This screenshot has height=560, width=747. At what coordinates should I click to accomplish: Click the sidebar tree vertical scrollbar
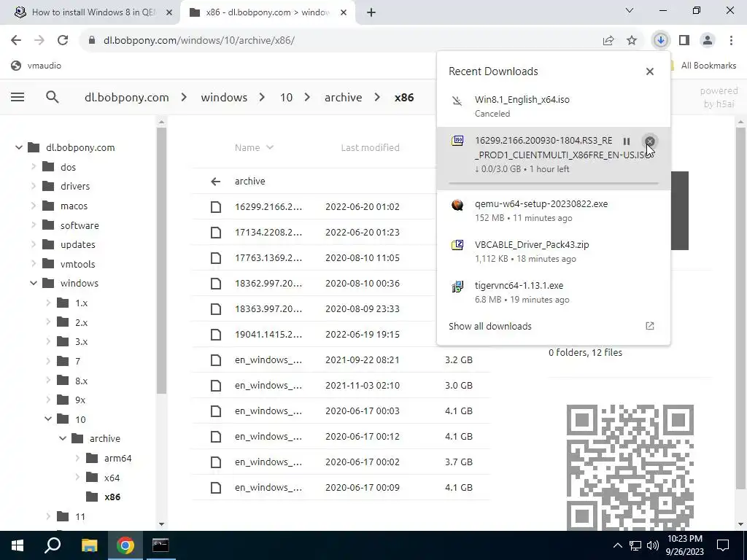tap(161, 260)
